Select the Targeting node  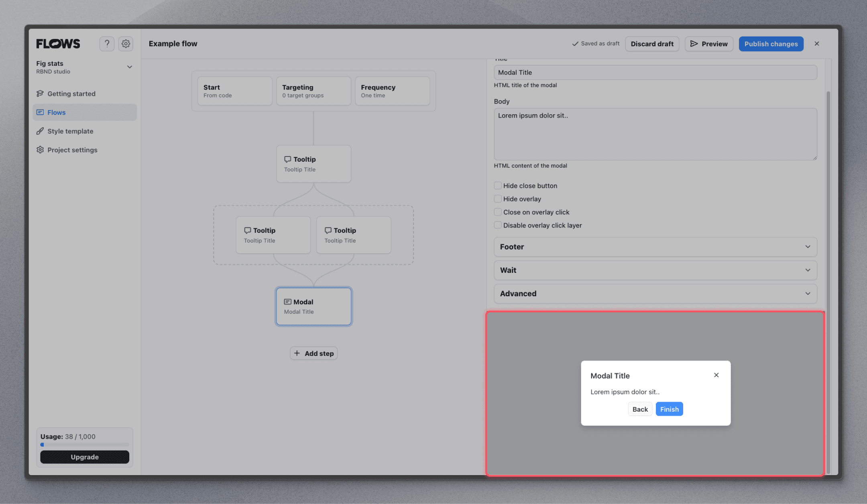tap(313, 91)
